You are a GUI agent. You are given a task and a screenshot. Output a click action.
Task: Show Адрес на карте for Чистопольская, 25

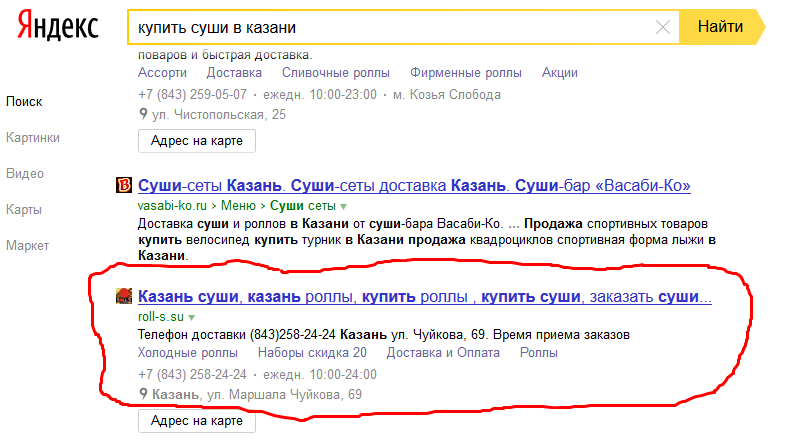coord(197,141)
